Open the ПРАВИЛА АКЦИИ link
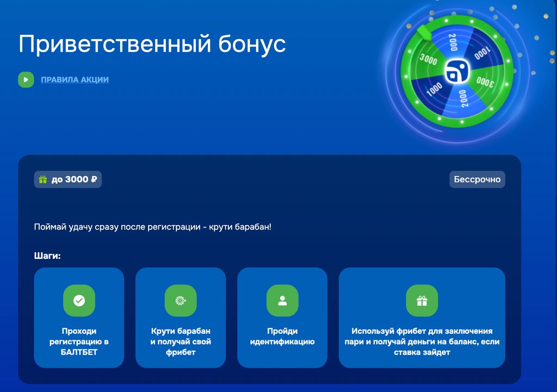The image size is (557, 392). pyautogui.click(x=75, y=79)
